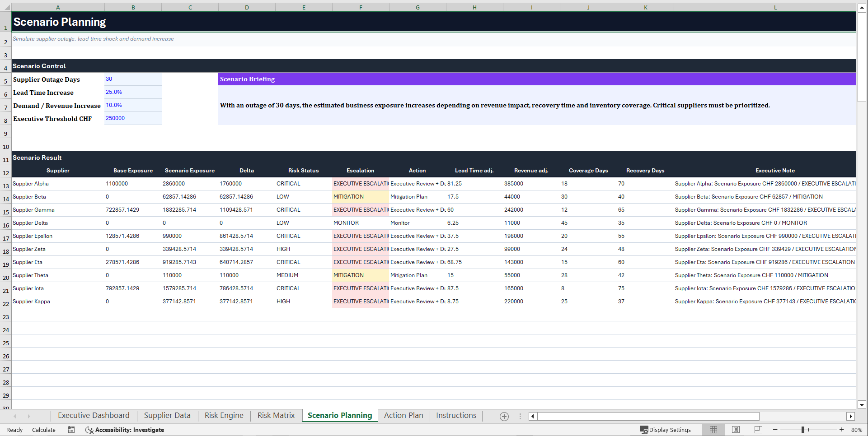Click the Calculate status bar indicator

point(44,430)
